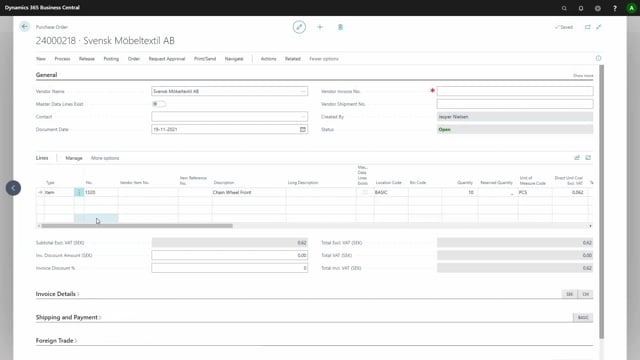Click the horizontal scrollbar of Lines grid
Image resolution: width=640 pixels, height=360 pixels.
point(137,226)
